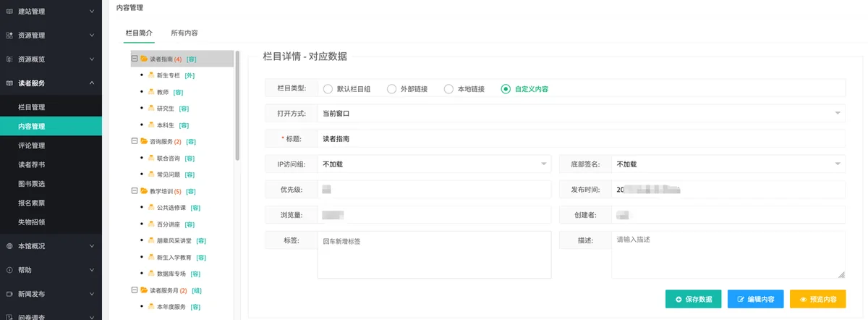Screen dimensions: 868x320
Task: Click the file icon beside 教师
Action: pyautogui.click(x=150, y=92)
